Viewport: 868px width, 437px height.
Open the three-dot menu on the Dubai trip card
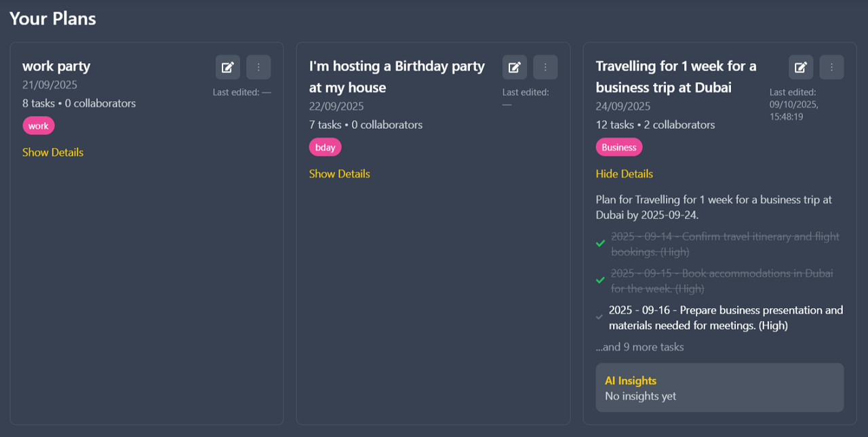[831, 67]
